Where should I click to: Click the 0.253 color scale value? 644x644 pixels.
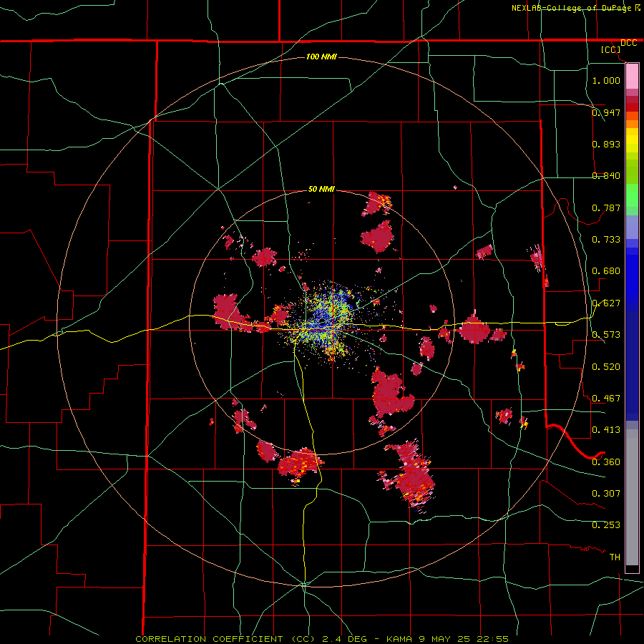pos(606,525)
